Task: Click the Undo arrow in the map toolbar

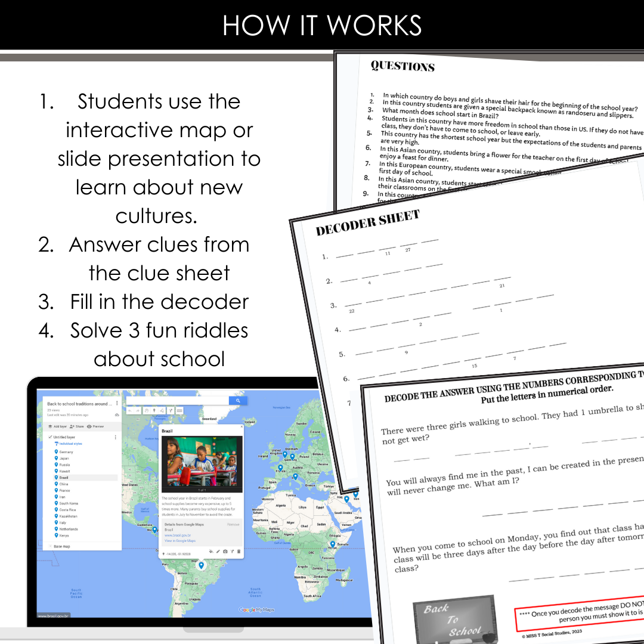Action: [x=131, y=411]
